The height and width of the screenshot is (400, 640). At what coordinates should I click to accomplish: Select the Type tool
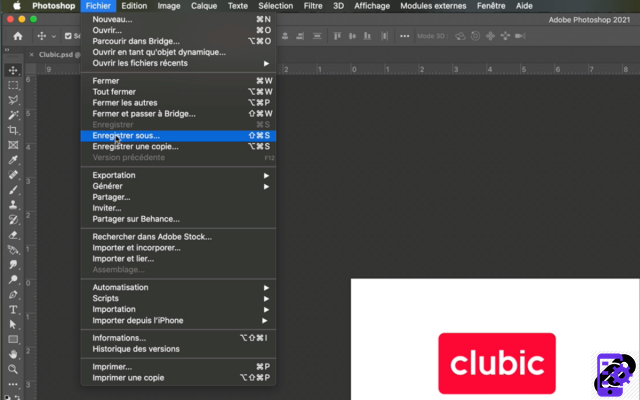[13, 309]
